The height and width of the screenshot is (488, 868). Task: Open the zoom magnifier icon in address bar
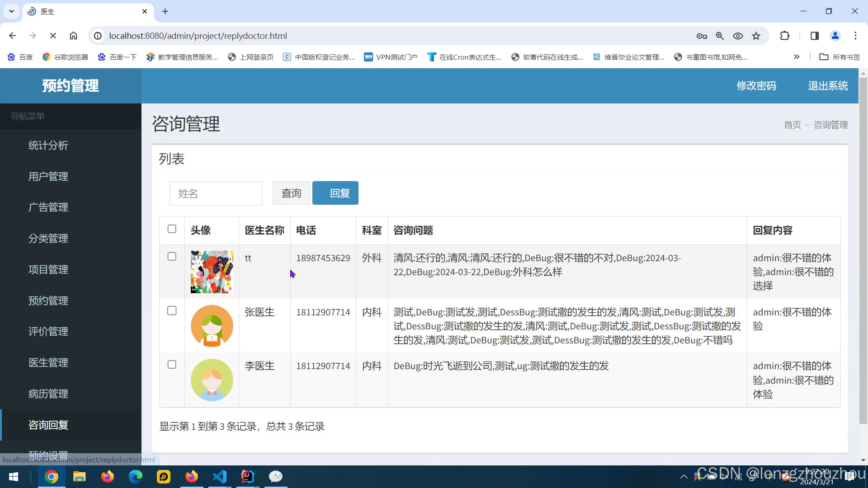pos(720,36)
